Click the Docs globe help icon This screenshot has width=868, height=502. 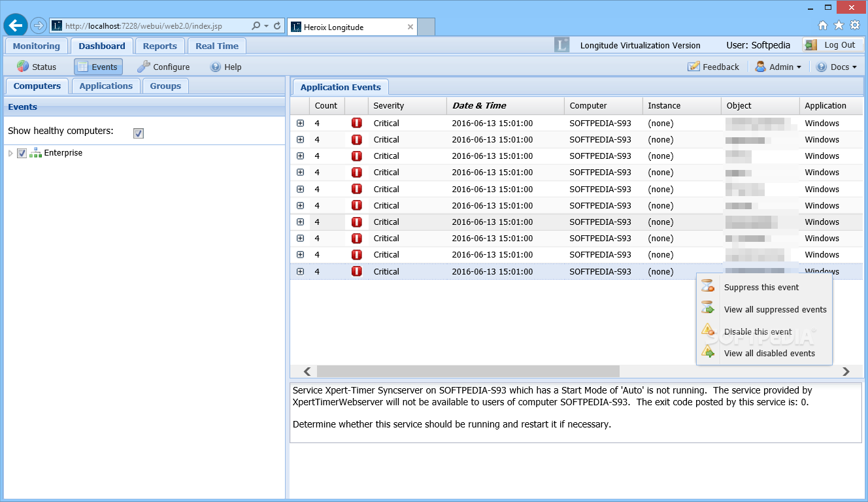[x=822, y=67]
